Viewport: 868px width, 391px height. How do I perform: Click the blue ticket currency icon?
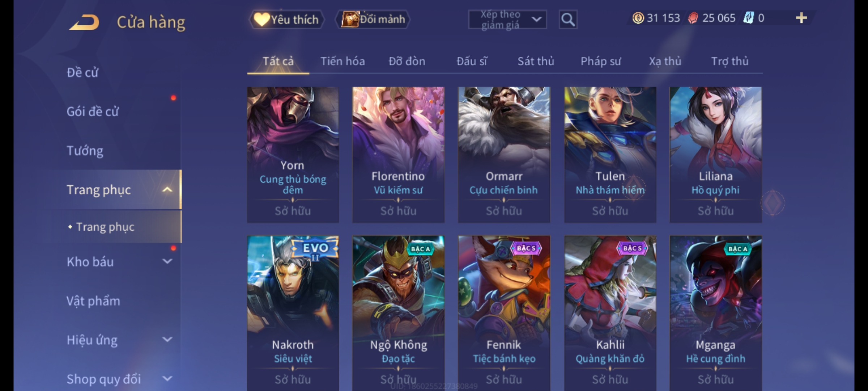(x=748, y=18)
